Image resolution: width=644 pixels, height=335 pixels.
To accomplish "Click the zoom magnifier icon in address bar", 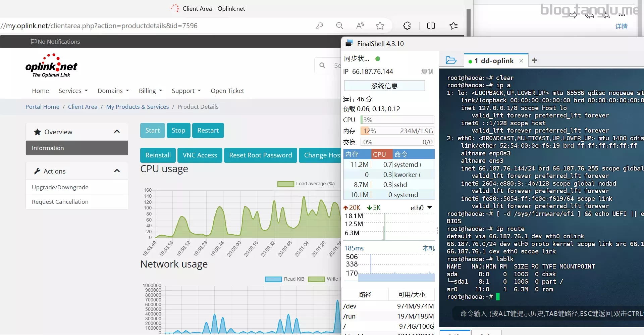I will 339,26.
